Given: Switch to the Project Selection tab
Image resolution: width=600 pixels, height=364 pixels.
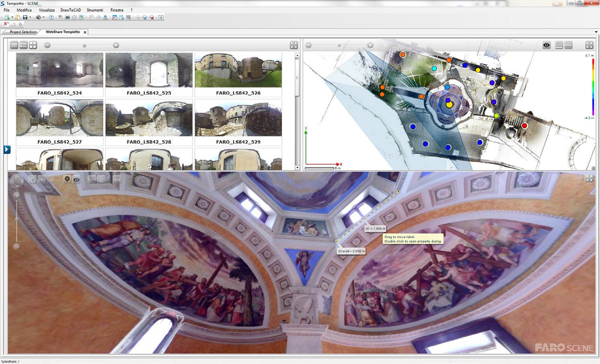Looking at the screenshot, I should coord(23,32).
